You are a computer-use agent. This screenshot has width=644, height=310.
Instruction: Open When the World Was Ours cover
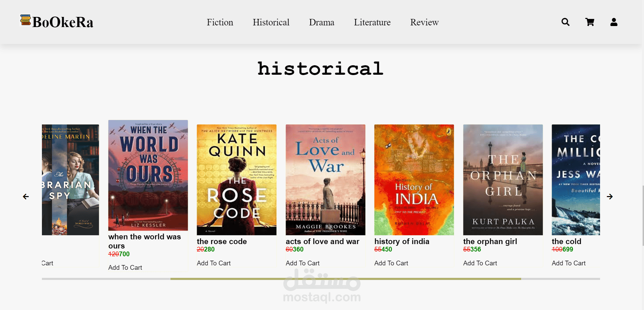[148, 175]
